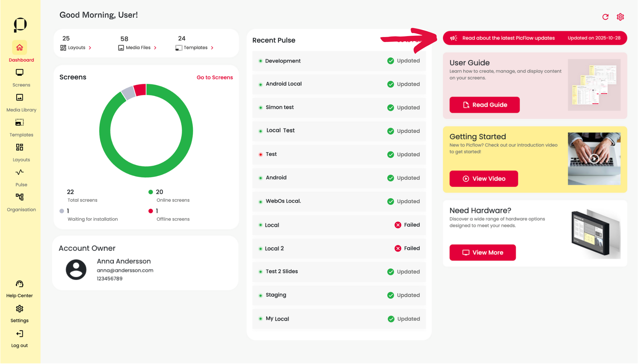638x364 pixels.
Task: Expand the 25 Layouts chevron
Action: point(90,48)
